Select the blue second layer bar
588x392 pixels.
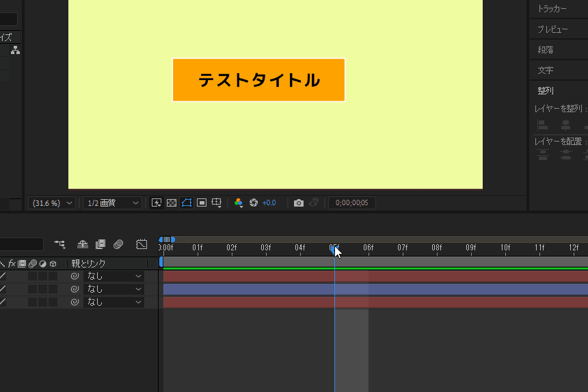[x=375, y=289]
